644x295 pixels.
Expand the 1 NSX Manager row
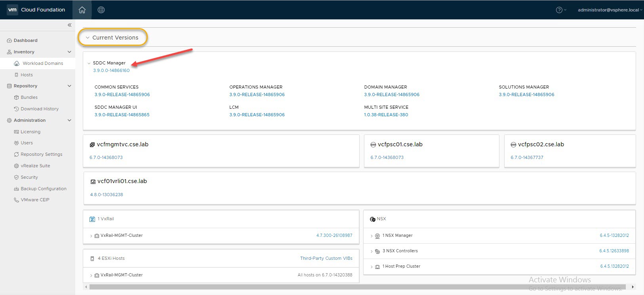[372, 236]
